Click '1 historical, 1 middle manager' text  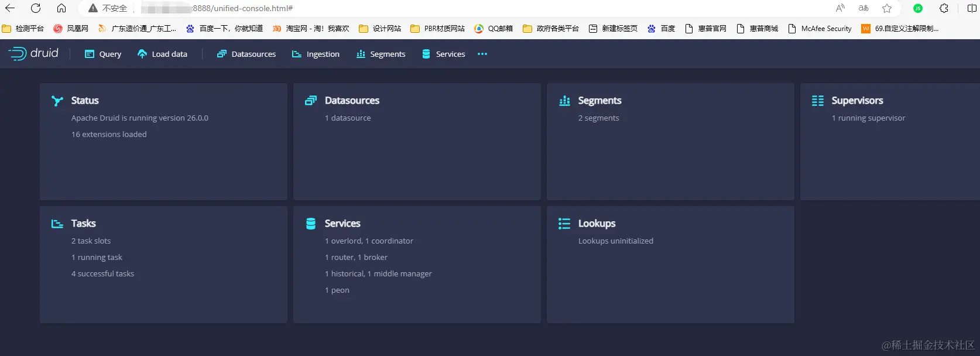(378, 273)
